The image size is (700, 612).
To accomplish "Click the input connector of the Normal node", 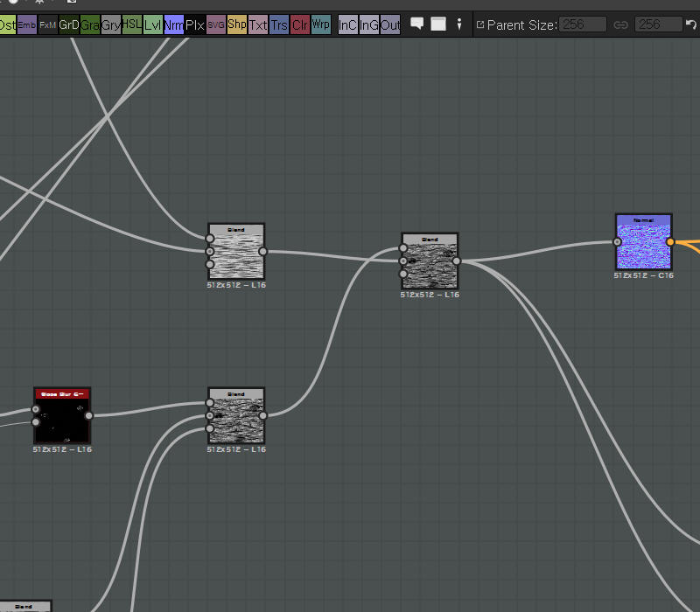I will [x=617, y=242].
